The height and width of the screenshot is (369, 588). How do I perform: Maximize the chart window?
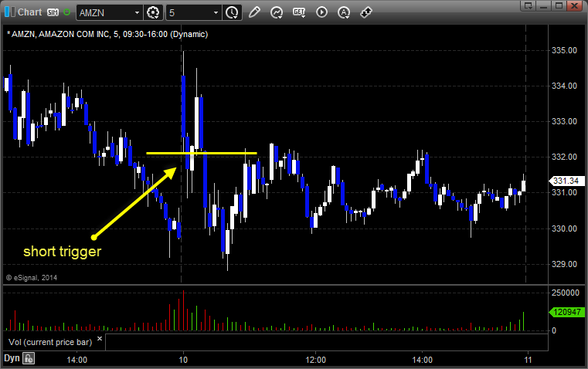(559, 5)
